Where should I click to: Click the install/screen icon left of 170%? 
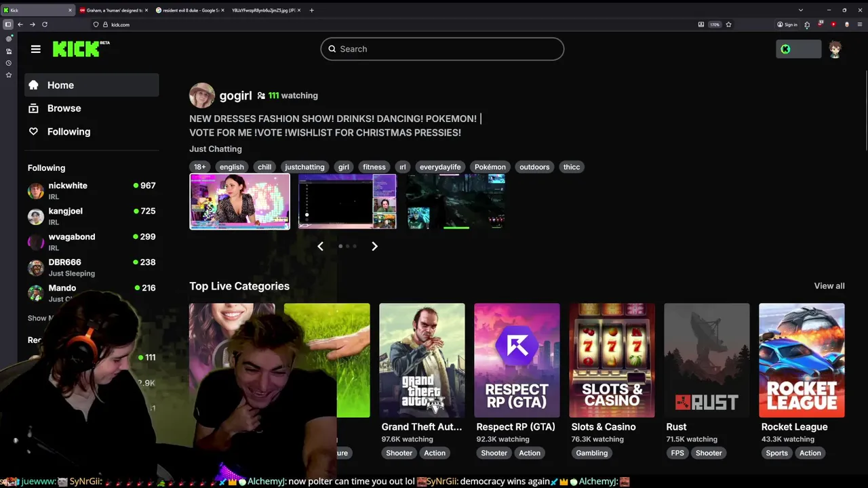(x=701, y=24)
